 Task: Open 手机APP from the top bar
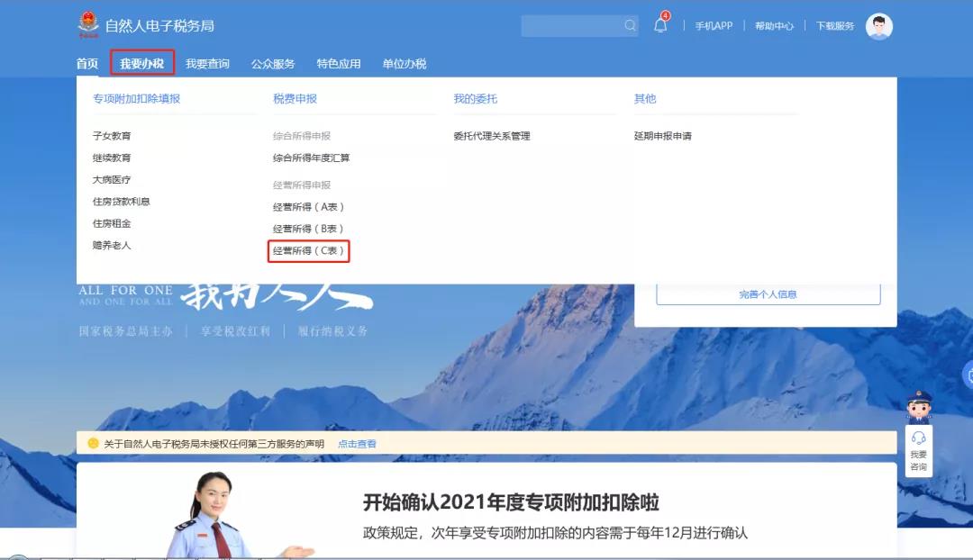(x=713, y=25)
